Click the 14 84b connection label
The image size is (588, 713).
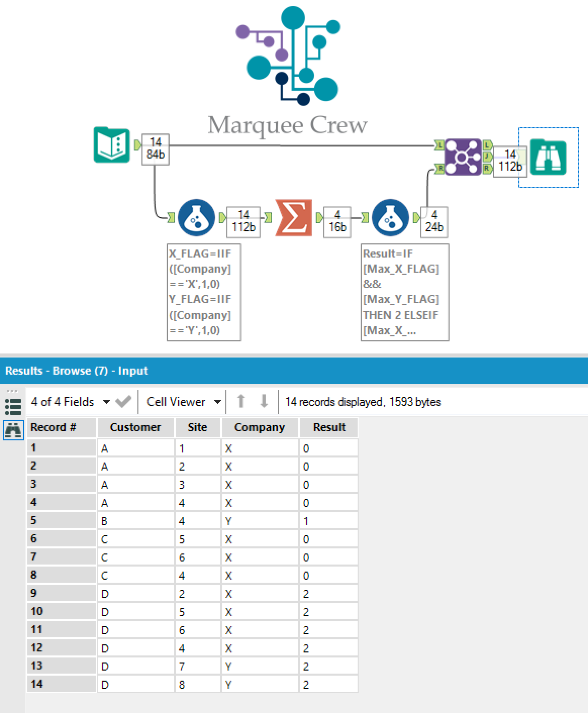point(156,148)
